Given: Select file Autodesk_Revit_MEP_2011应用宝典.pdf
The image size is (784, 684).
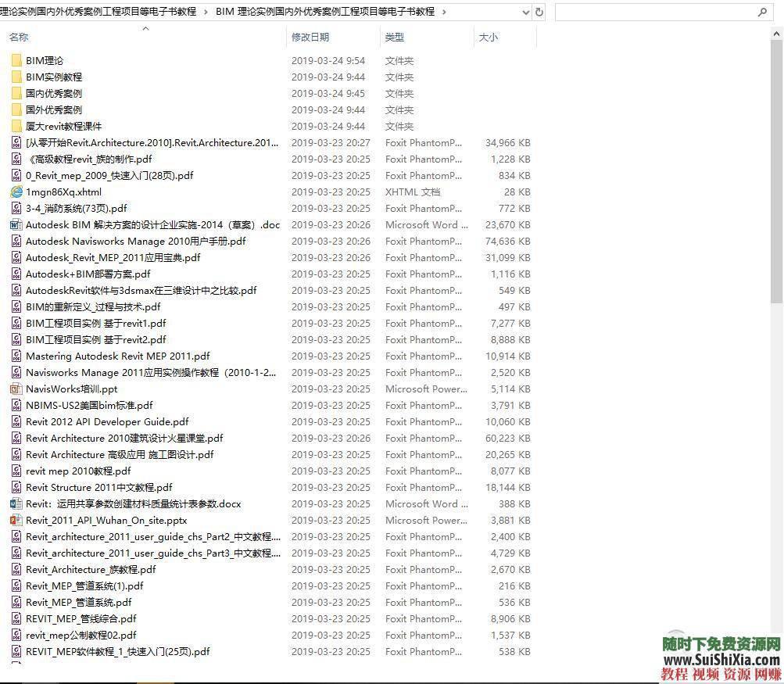Looking at the screenshot, I should point(113,258).
